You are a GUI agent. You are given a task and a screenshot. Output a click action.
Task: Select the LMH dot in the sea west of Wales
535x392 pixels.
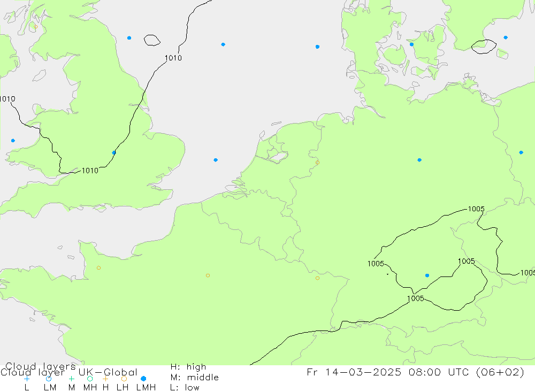tap(13, 141)
